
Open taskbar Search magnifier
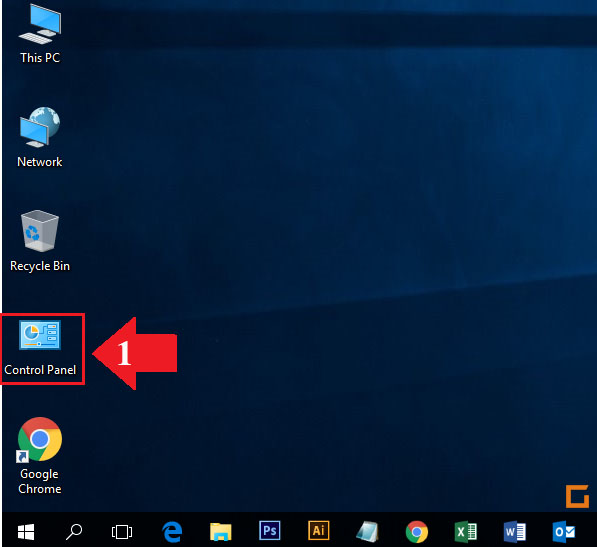(x=74, y=531)
